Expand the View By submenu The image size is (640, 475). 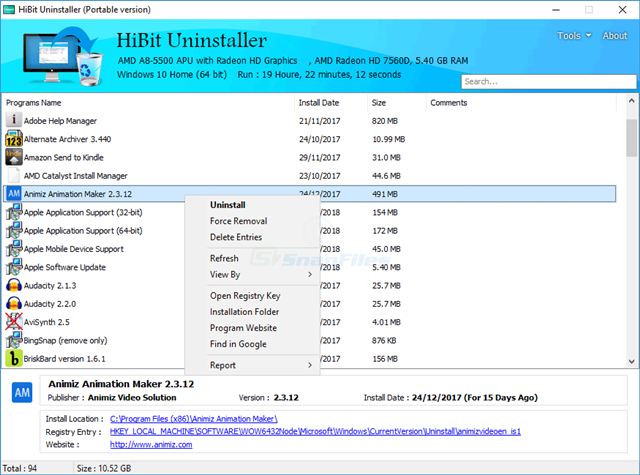point(252,275)
